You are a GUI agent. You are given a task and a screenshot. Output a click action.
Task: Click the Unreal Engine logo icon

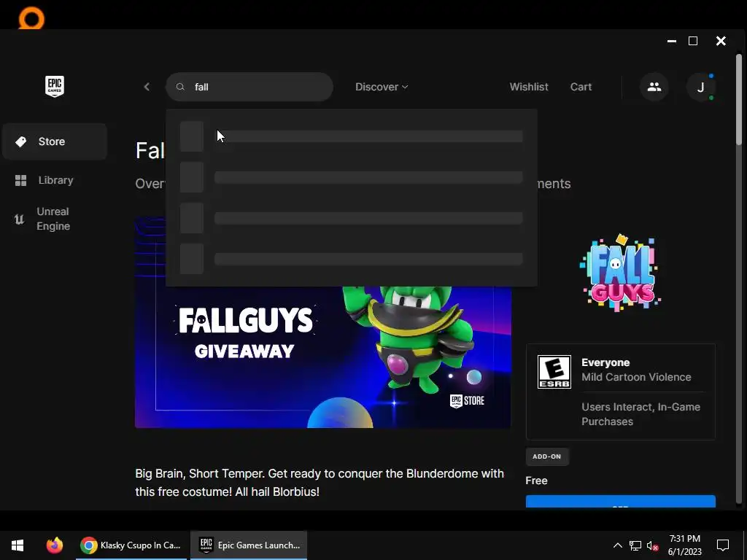pyautogui.click(x=19, y=219)
